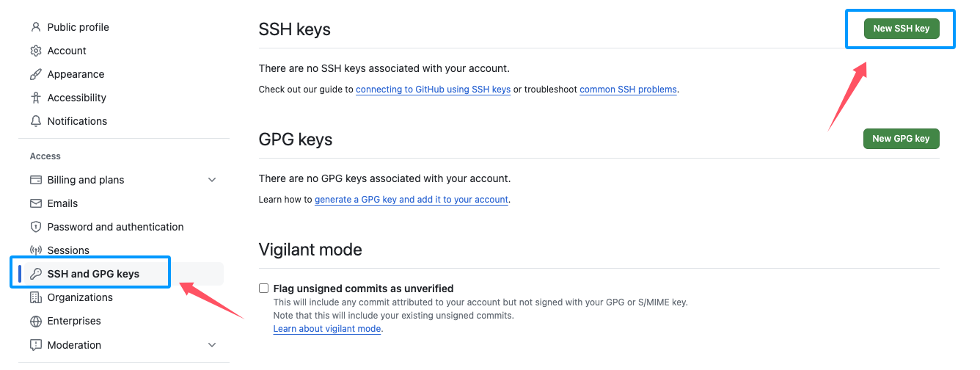Click the Emails envelope icon
This screenshot has height=370, width=980.
coord(35,203)
